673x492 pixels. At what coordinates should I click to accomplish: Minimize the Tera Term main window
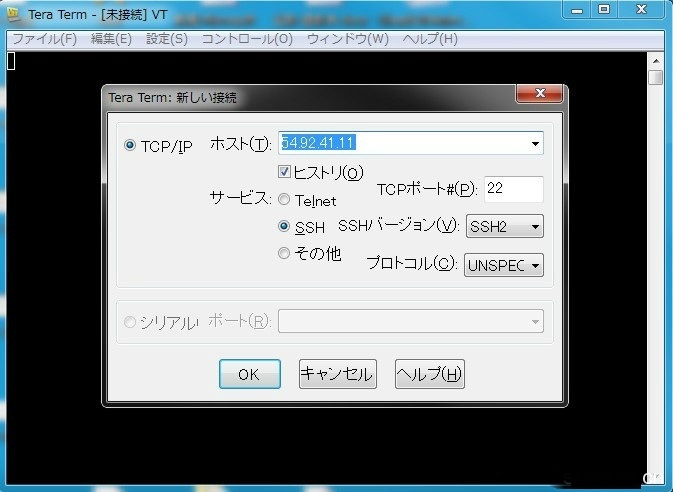(x=575, y=9)
